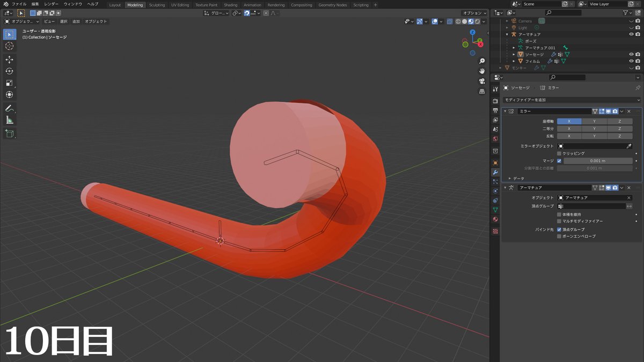Collapse アーマチュア tree in outliner

click(507, 34)
